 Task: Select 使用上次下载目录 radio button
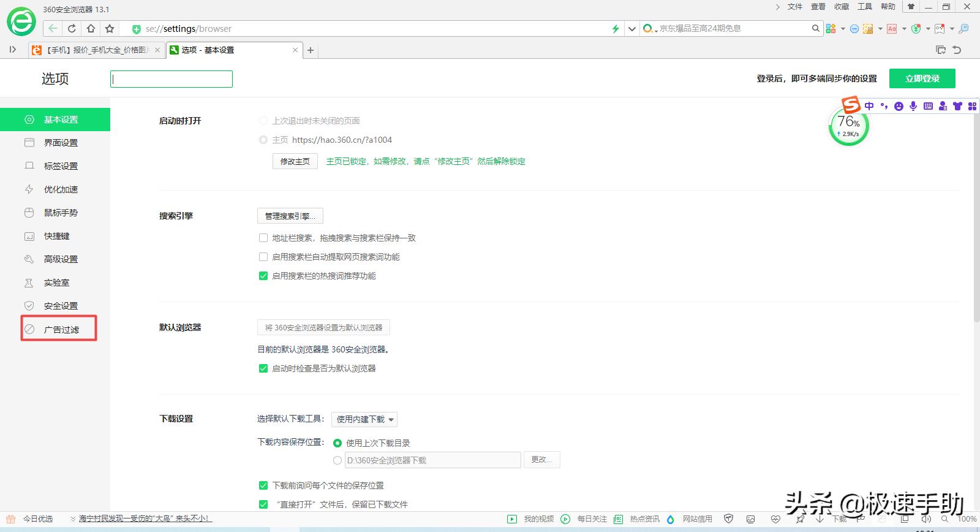[337, 443]
